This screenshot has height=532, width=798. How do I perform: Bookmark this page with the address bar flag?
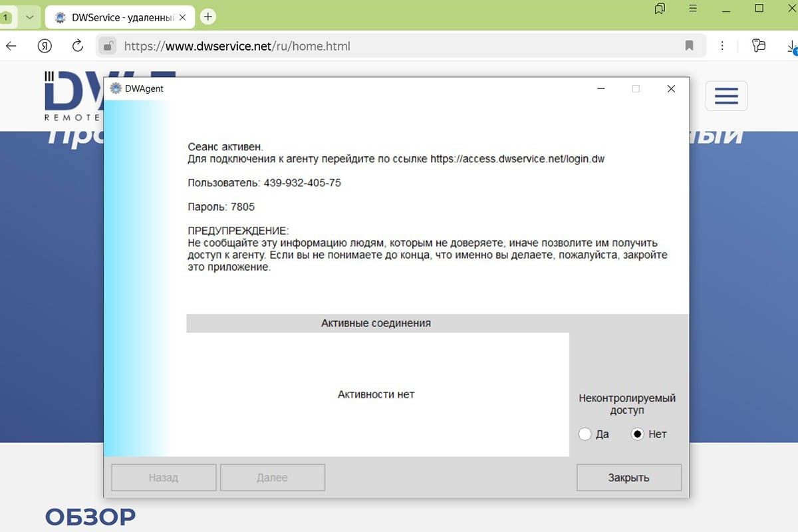[x=689, y=46]
